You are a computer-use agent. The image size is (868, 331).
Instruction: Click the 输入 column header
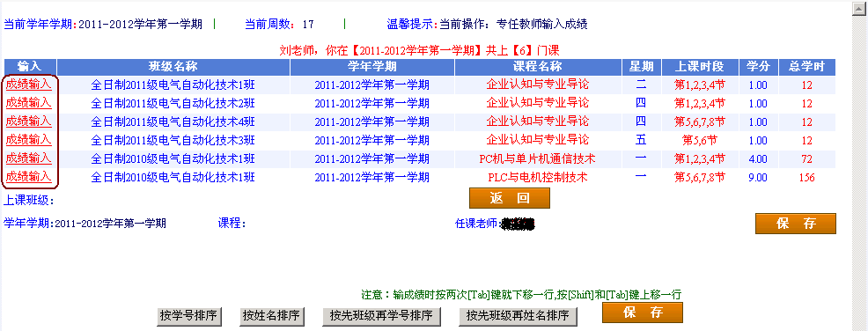(x=30, y=67)
